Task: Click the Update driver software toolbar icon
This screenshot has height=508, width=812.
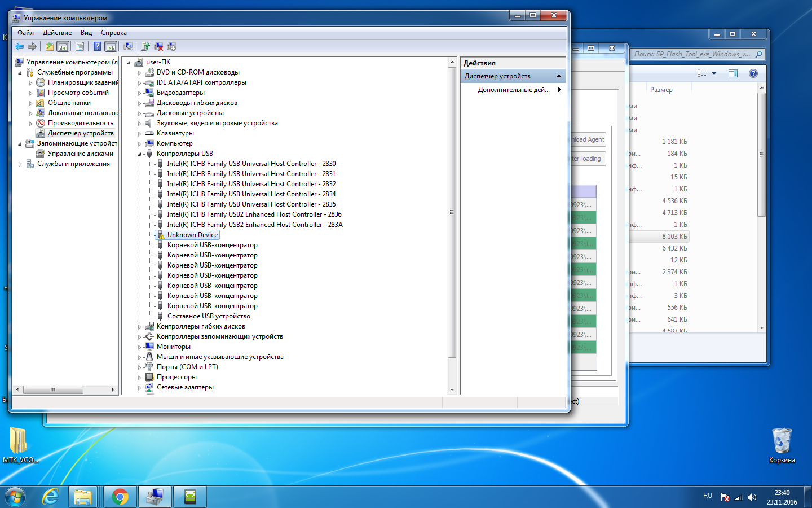Action: [x=145, y=46]
